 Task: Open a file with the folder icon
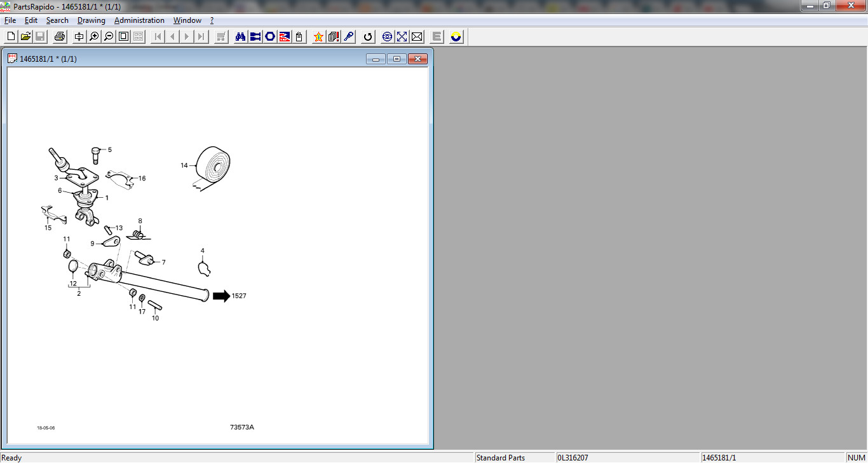click(x=25, y=36)
